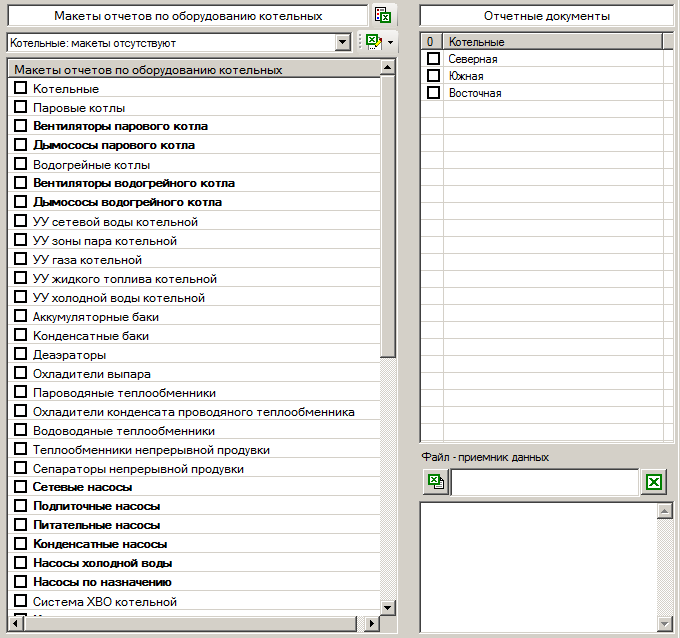
Task: Click the Excel edit-sheet icon under the header
Action: (x=373, y=42)
